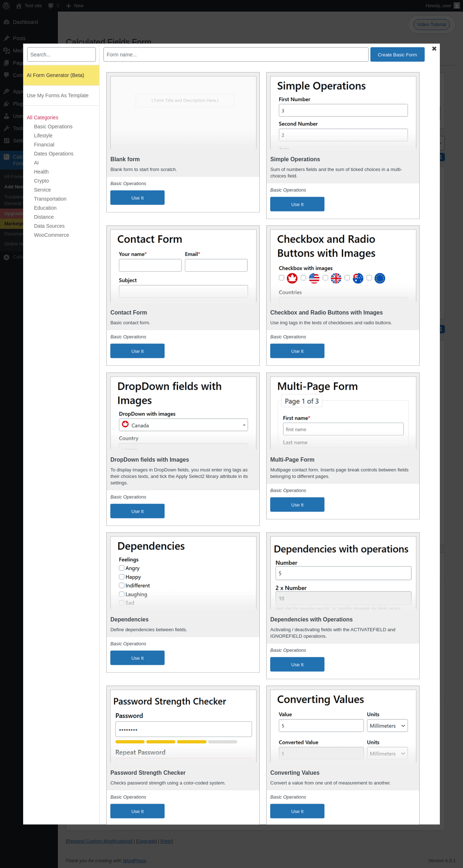Select Data Sources category
Screen dimensions: 463x868
(x=49, y=226)
